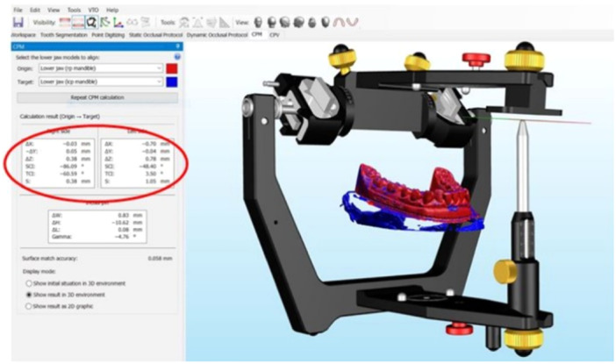Toggle upper jaw visibility icon
The image size is (616, 364).
[x=65, y=23]
